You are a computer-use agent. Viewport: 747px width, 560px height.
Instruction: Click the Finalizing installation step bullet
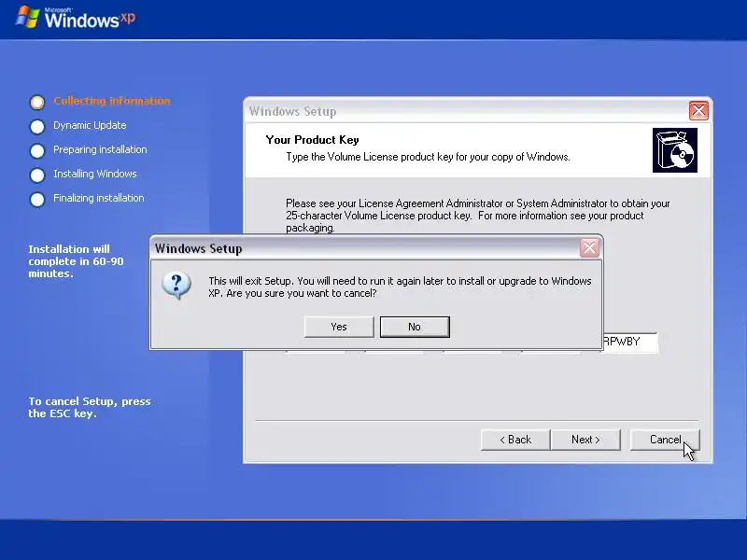tap(37, 199)
